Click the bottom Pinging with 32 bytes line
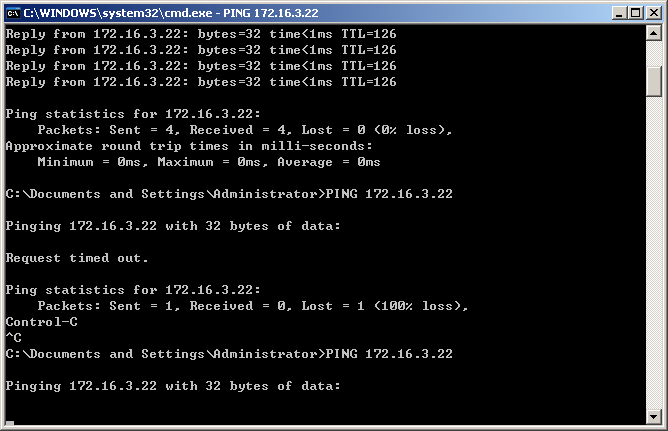 pos(173,386)
